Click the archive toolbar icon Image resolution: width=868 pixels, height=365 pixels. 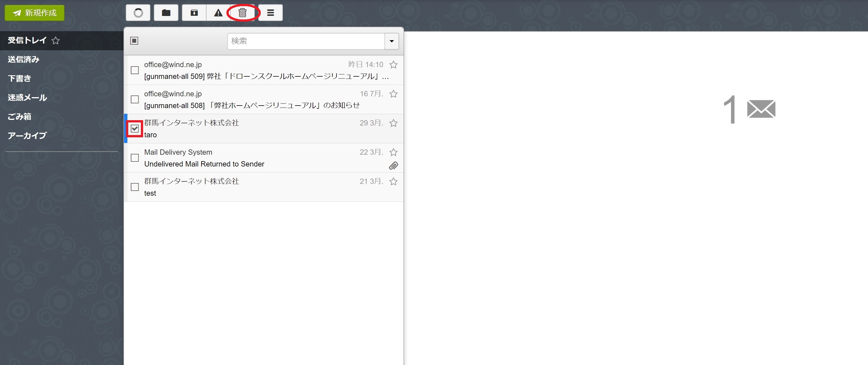pos(194,13)
